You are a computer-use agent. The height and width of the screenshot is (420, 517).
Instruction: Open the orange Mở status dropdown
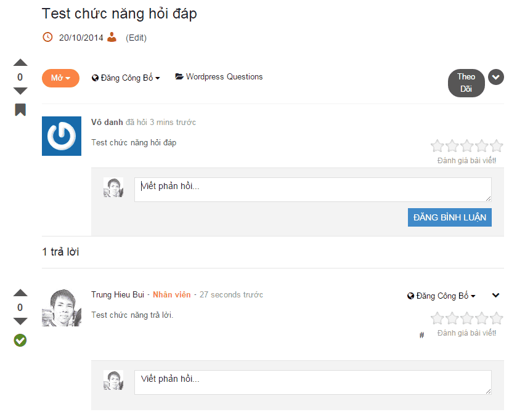point(60,78)
